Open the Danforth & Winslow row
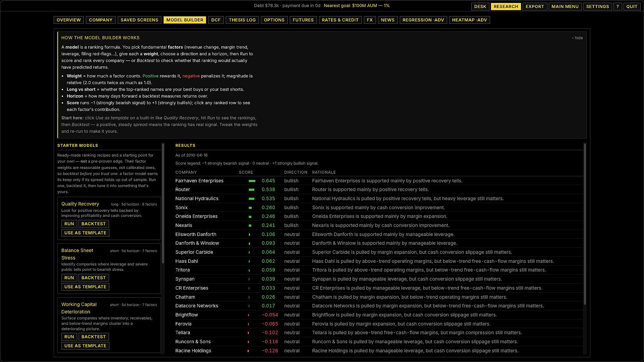The width and height of the screenshot is (644, 362). click(x=379, y=243)
